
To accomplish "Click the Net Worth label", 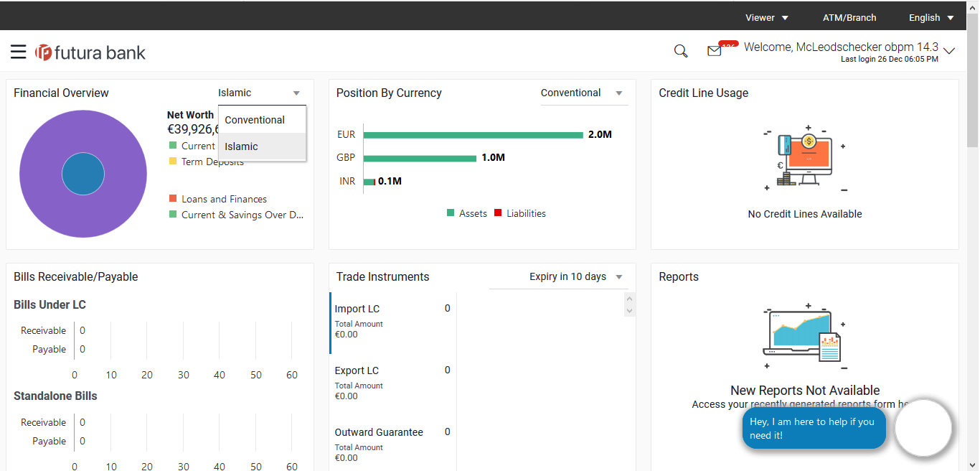I will (x=190, y=115).
